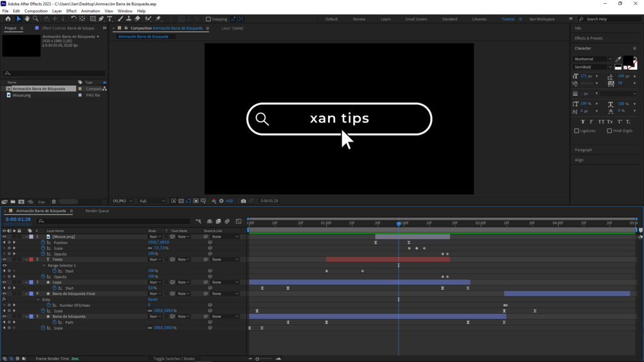Create new composition icon in Project panel

click(x=21, y=202)
